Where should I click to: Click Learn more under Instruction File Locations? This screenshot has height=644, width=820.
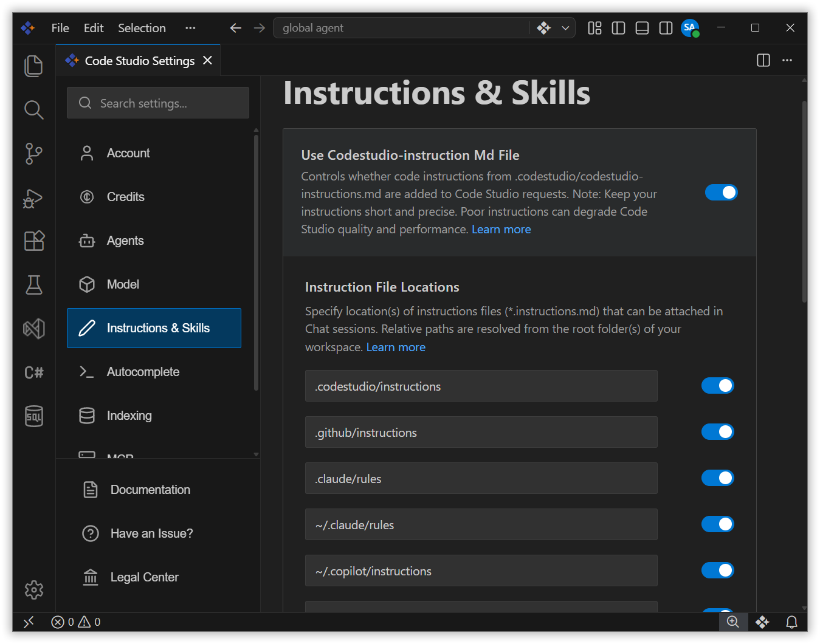tap(396, 347)
